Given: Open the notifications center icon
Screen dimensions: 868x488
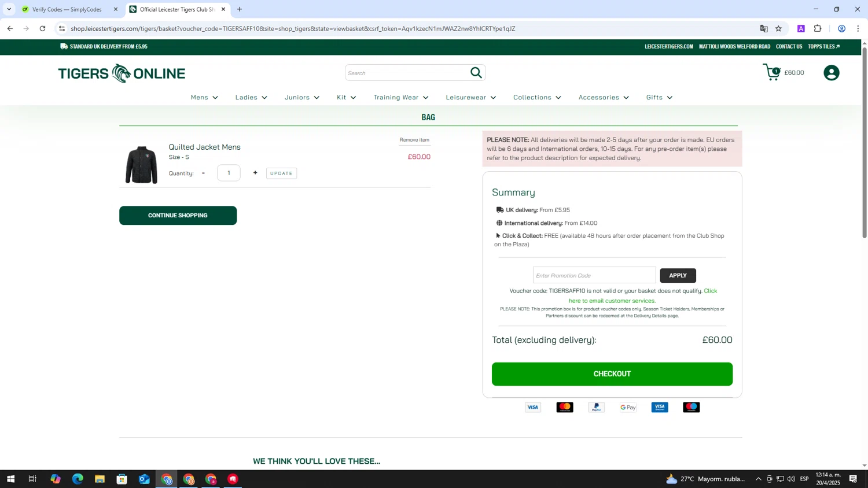Looking at the screenshot, I should click(853, 479).
